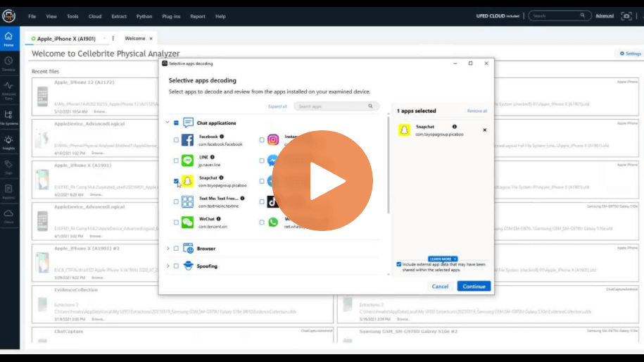644x362 pixels.
Task: Open the Timeline section in the sidebar
Action: [x=8, y=63]
